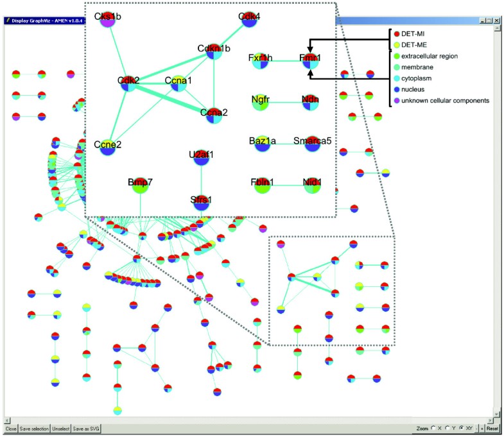The width and height of the screenshot is (504, 437).
Task: Click the Close button in bottom bar
Action: pyautogui.click(x=11, y=429)
